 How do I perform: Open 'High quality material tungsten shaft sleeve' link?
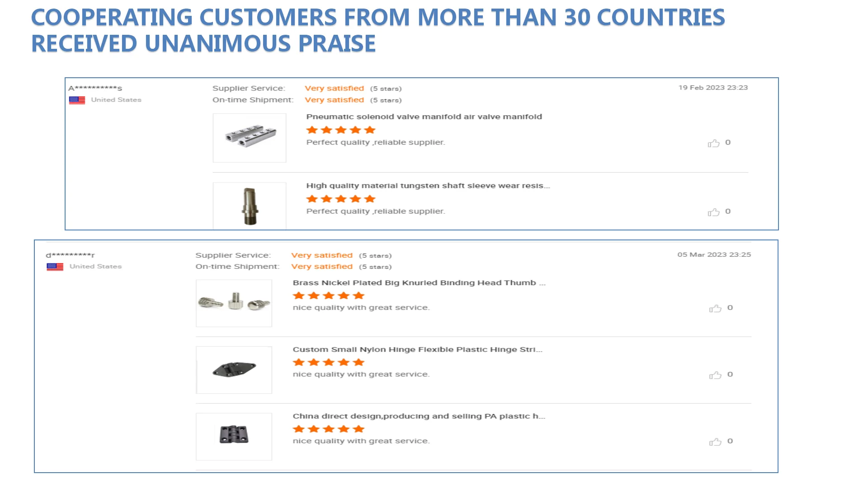coord(428,186)
